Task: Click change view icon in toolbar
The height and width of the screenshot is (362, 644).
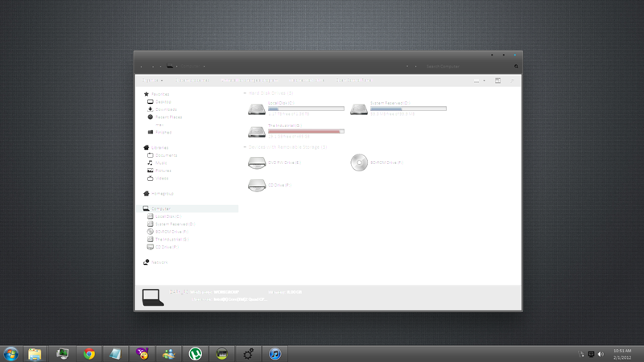Action: [477, 81]
